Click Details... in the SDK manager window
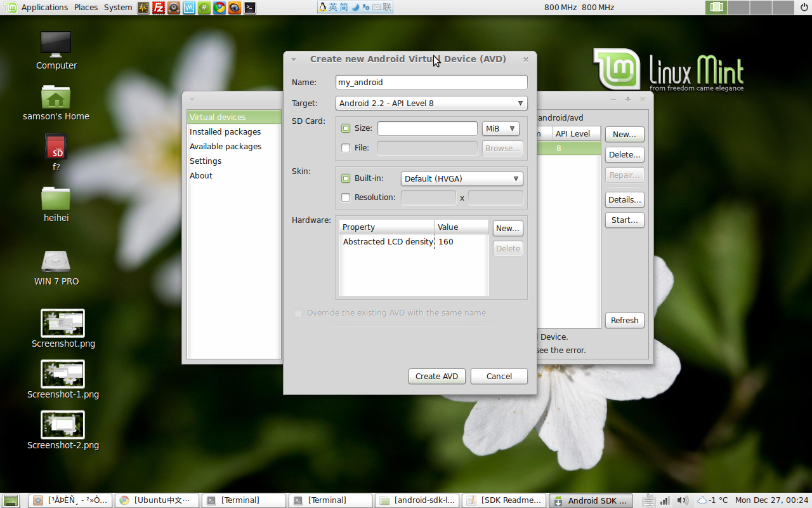The width and height of the screenshot is (812, 508). click(625, 199)
